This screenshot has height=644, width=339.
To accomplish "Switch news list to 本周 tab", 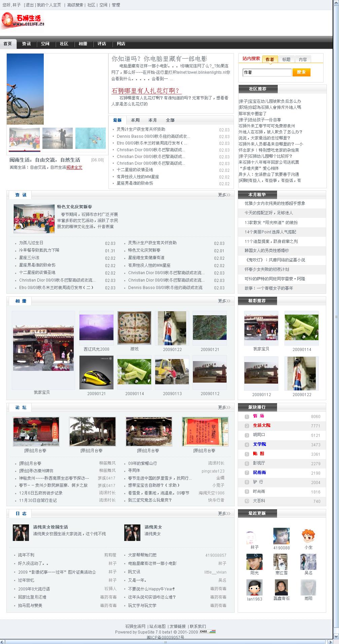I will click(135, 120).
